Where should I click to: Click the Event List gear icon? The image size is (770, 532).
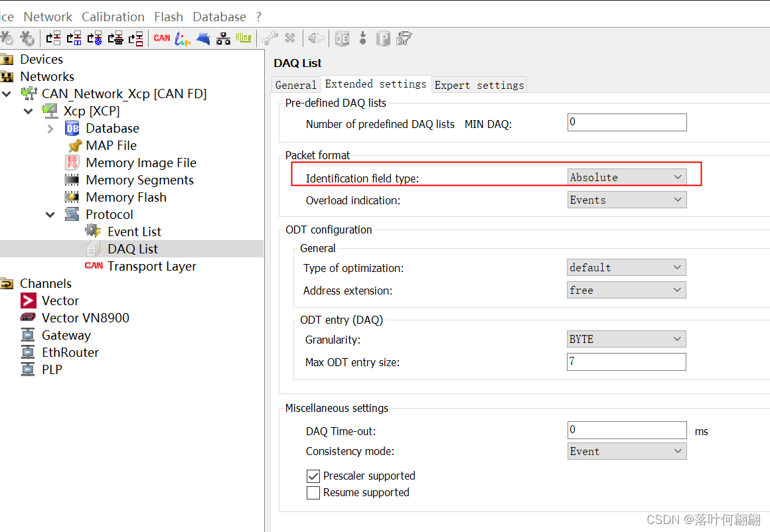[93, 231]
